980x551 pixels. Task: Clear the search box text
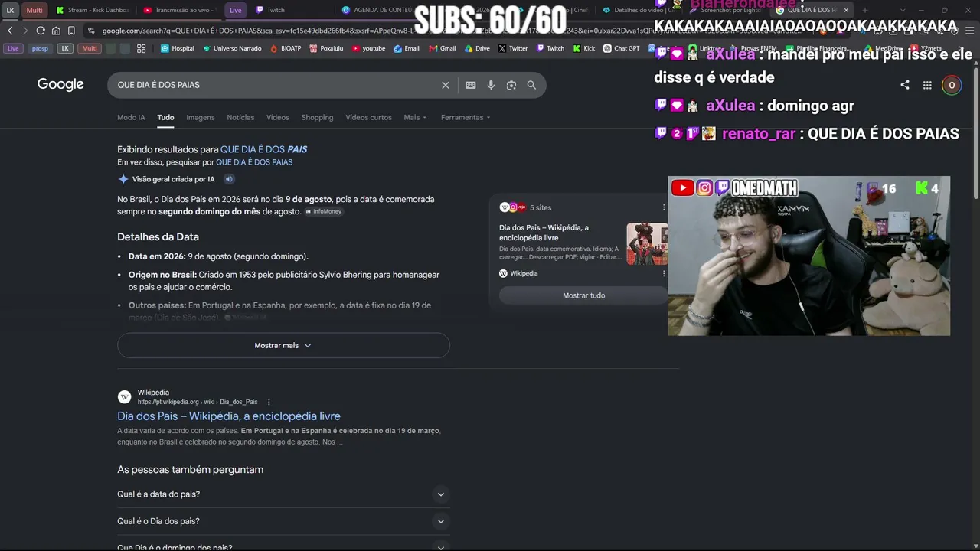tap(446, 85)
